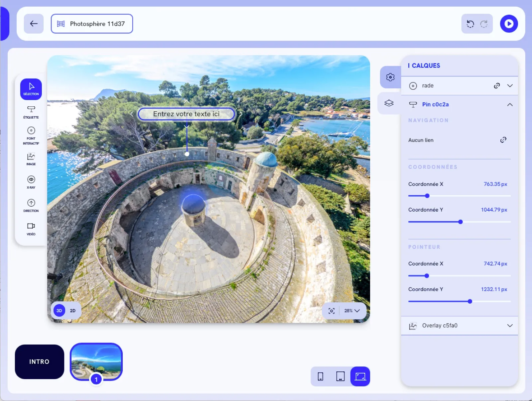This screenshot has width=532, height=401.
Task: Go back with the left arrow button
Action: pos(34,24)
